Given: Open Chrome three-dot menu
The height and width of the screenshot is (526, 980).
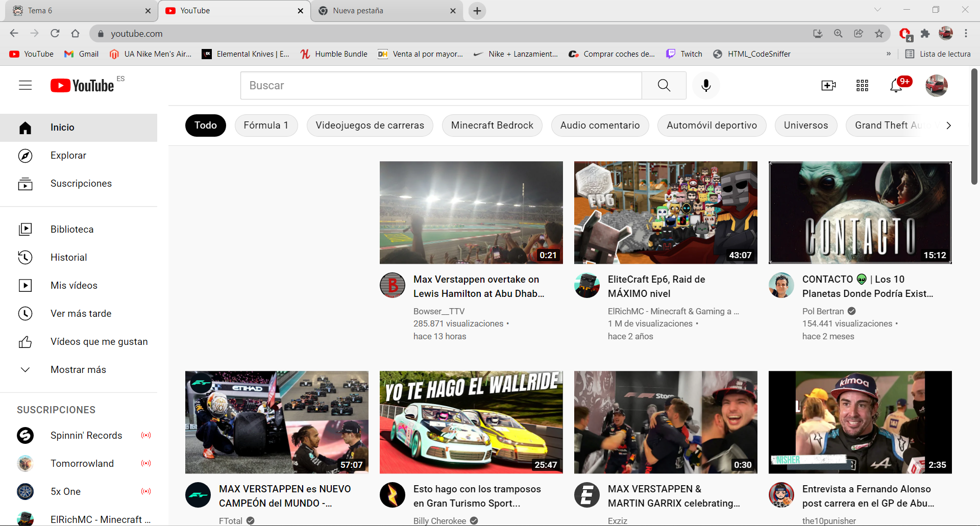Looking at the screenshot, I should pos(966,33).
